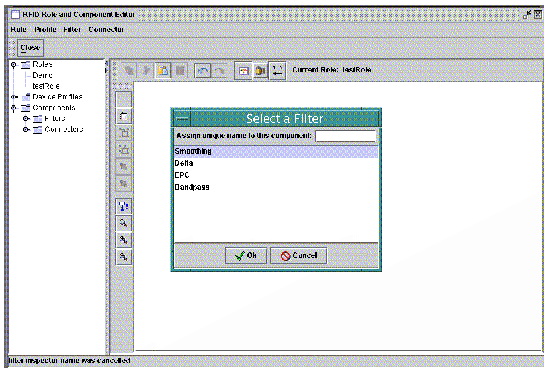Click the Connectors folder icon in tree

(37, 130)
